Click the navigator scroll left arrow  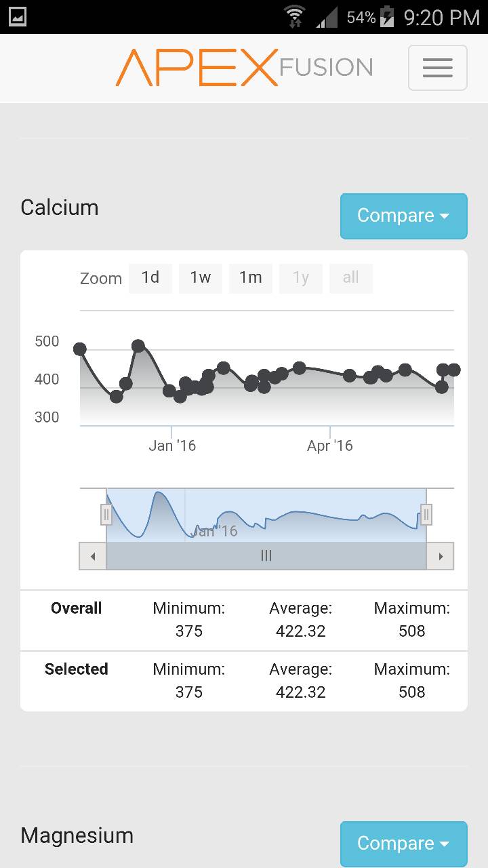pyautogui.click(x=93, y=556)
